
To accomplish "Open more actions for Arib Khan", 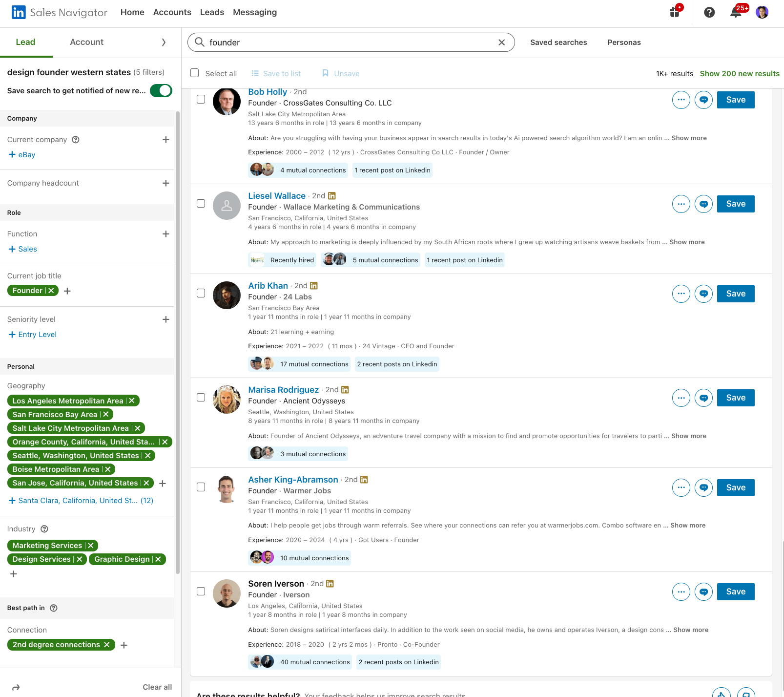I will pyautogui.click(x=681, y=294).
